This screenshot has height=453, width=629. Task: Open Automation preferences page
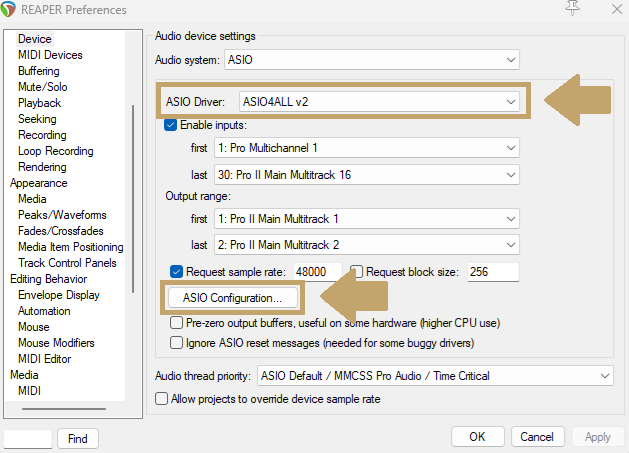(x=44, y=311)
